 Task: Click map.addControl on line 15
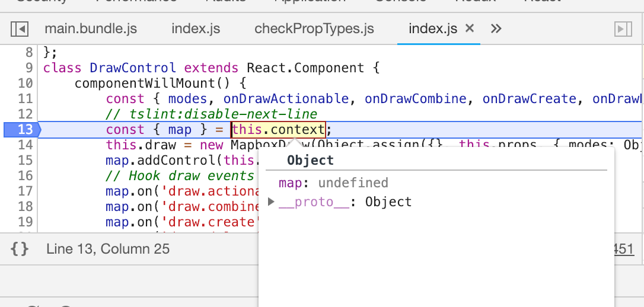click(x=160, y=161)
